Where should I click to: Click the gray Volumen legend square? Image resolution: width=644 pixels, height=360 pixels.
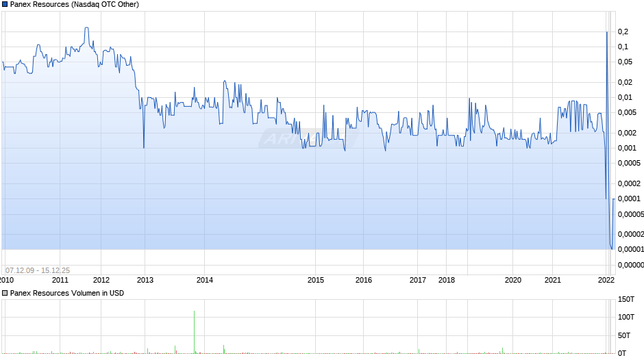[5, 293]
